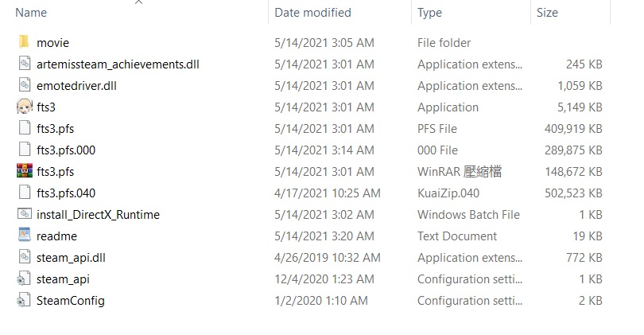This screenshot has height=335, width=644.
Task: Select the blank fts3.pfs.000 file icon
Action: pyautogui.click(x=24, y=150)
